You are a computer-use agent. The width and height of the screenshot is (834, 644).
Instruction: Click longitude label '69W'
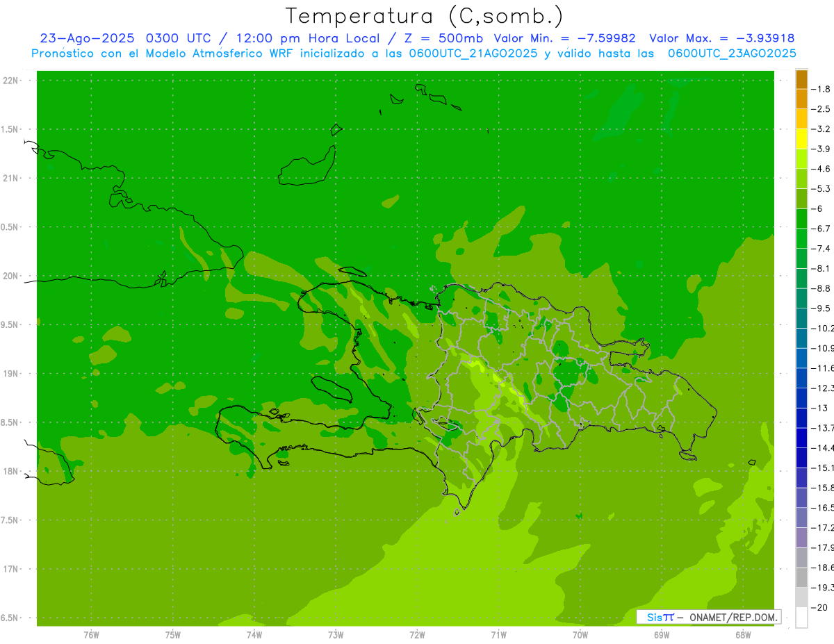point(662,635)
